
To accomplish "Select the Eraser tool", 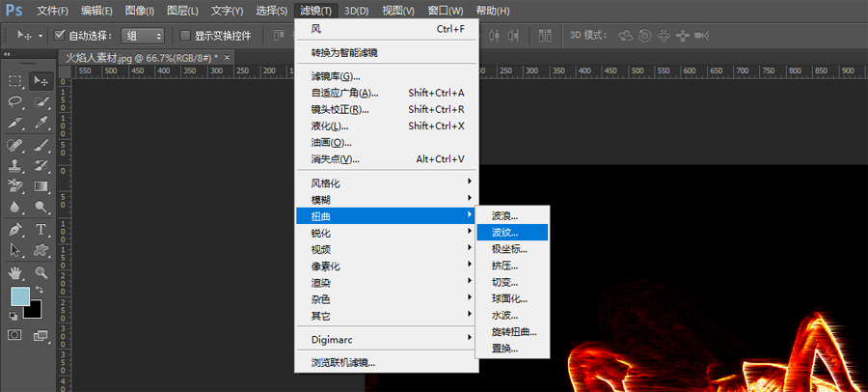I will (x=14, y=185).
